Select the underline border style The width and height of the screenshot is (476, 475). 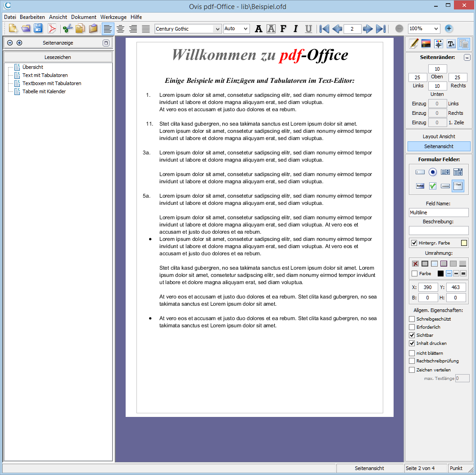point(462,263)
